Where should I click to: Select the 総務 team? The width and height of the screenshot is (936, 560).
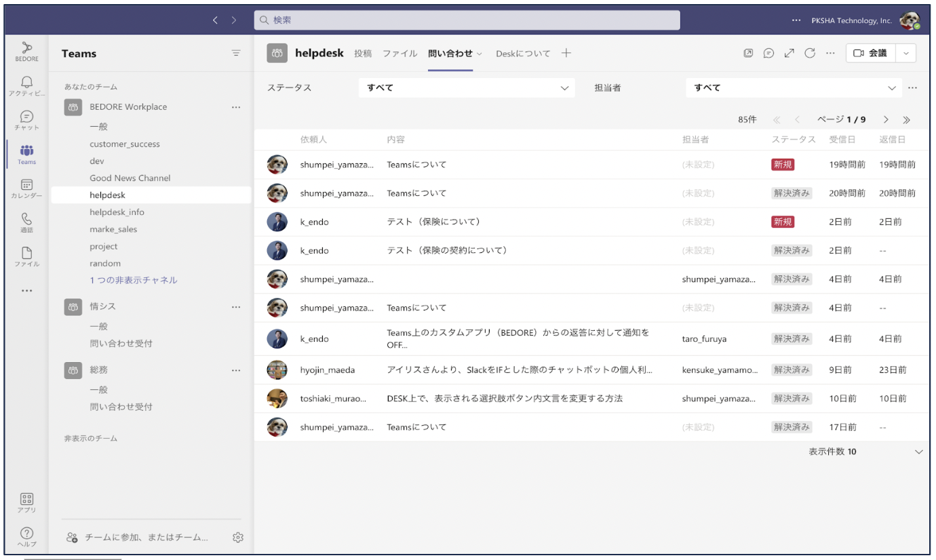pyautogui.click(x=99, y=371)
